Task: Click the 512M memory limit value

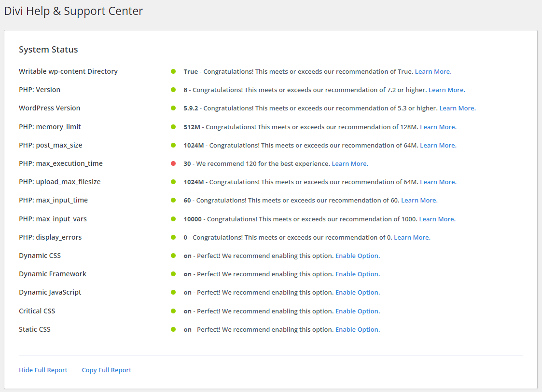Action: [x=192, y=127]
